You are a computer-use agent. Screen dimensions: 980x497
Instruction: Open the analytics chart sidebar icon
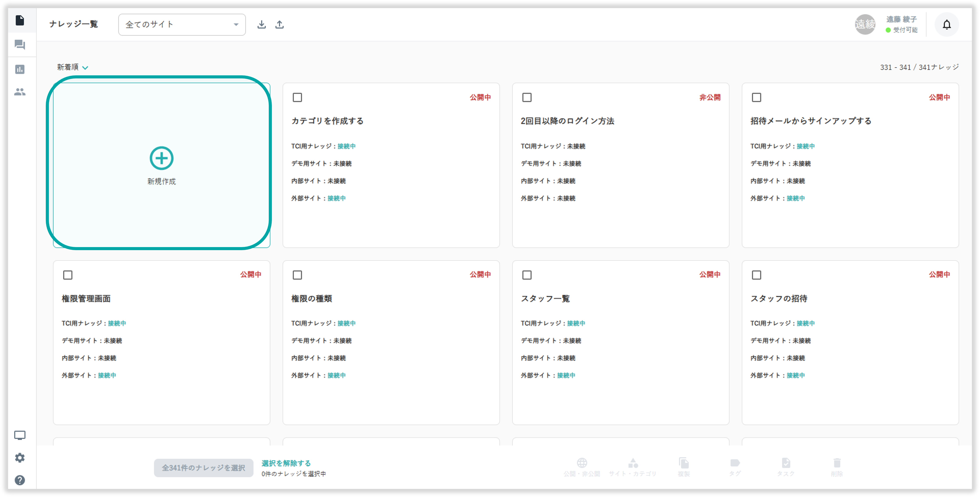coord(20,69)
